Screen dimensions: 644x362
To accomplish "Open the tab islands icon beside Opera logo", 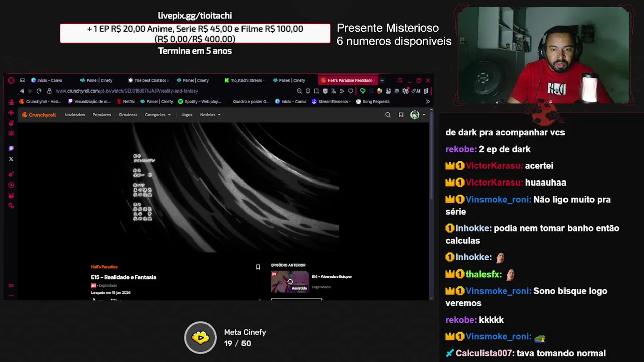I will 22,80.
